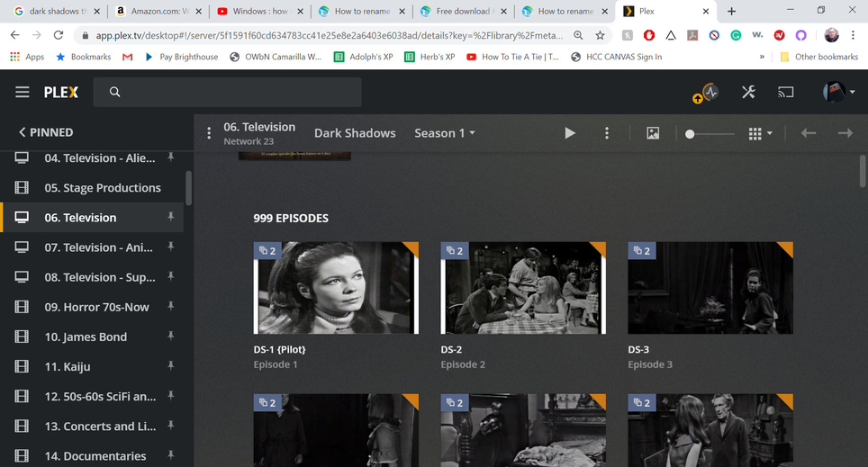This screenshot has width=868, height=467.
Task: Click the DS-1 {Pilot} title link
Action: pyautogui.click(x=279, y=350)
